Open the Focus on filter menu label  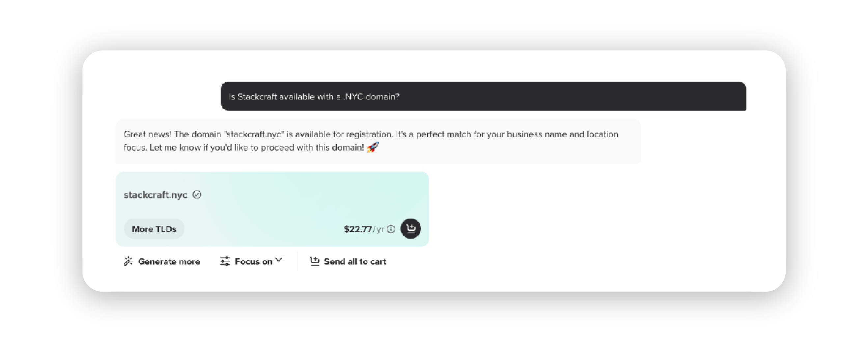(253, 262)
